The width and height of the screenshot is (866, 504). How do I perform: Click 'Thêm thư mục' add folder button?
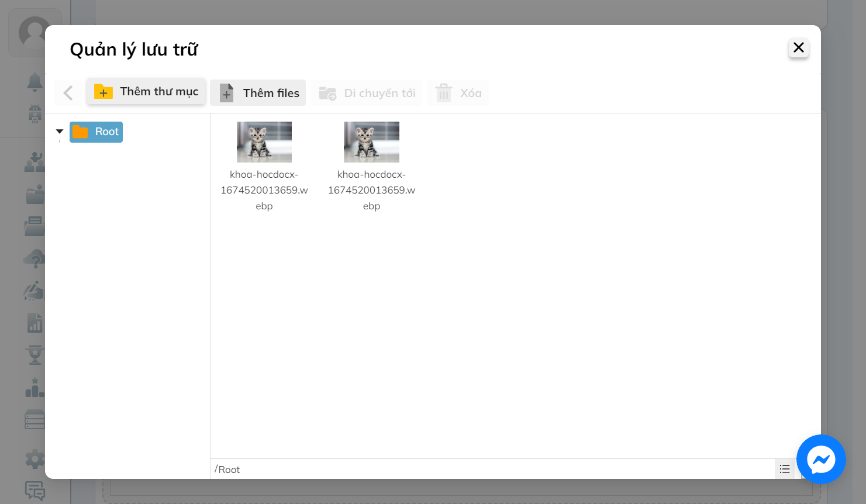(x=146, y=91)
